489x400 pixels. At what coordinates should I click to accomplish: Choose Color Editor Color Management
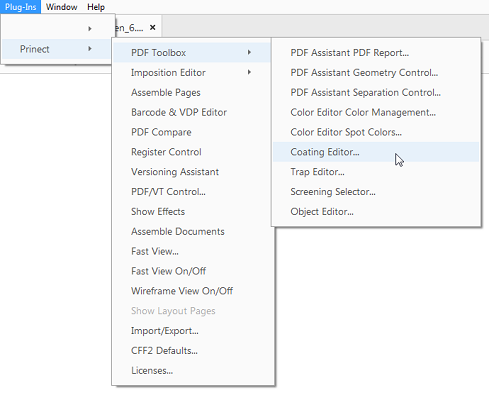[x=376, y=112]
